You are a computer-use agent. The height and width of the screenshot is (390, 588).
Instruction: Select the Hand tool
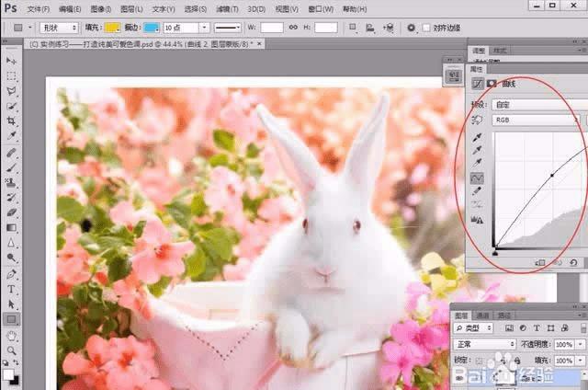12,335
